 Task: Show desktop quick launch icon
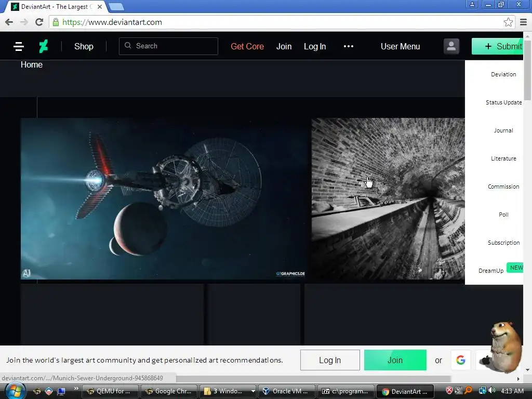coord(61,391)
